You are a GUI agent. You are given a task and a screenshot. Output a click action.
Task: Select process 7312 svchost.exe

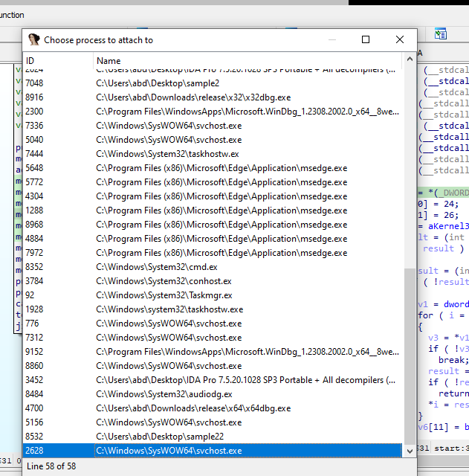coord(213,337)
